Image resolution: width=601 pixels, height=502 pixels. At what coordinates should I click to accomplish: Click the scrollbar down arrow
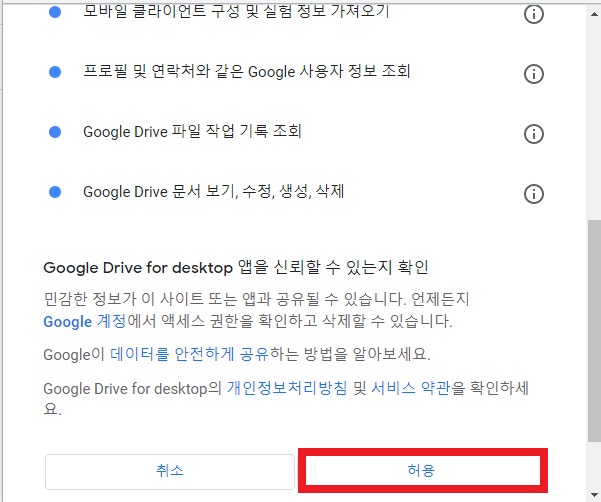[x=594, y=494]
